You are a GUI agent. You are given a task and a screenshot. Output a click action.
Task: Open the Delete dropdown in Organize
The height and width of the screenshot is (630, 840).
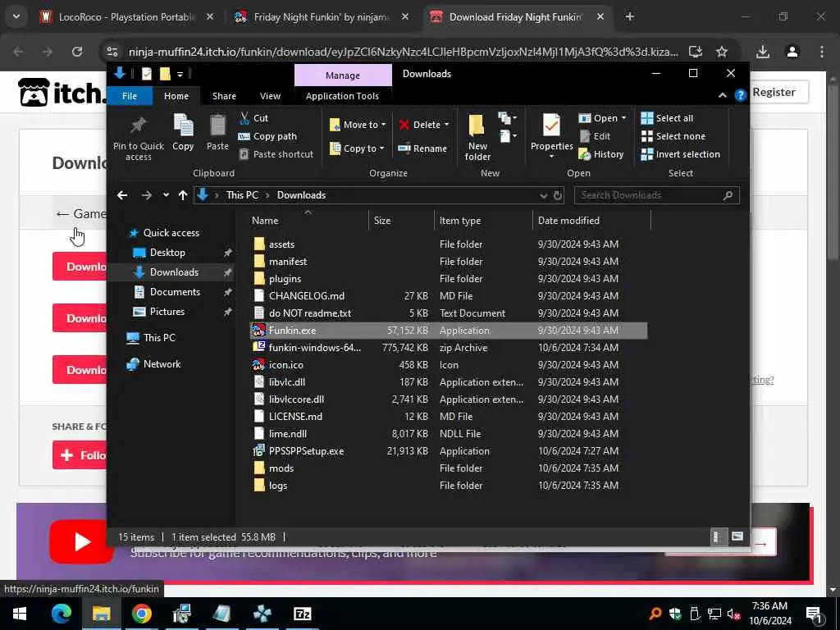pos(424,125)
